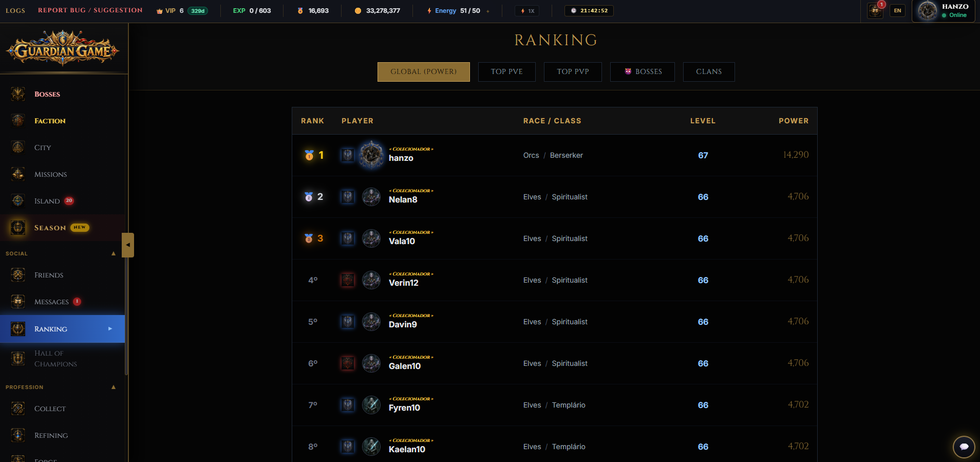Open the Messages sidebar icon

[18, 302]
